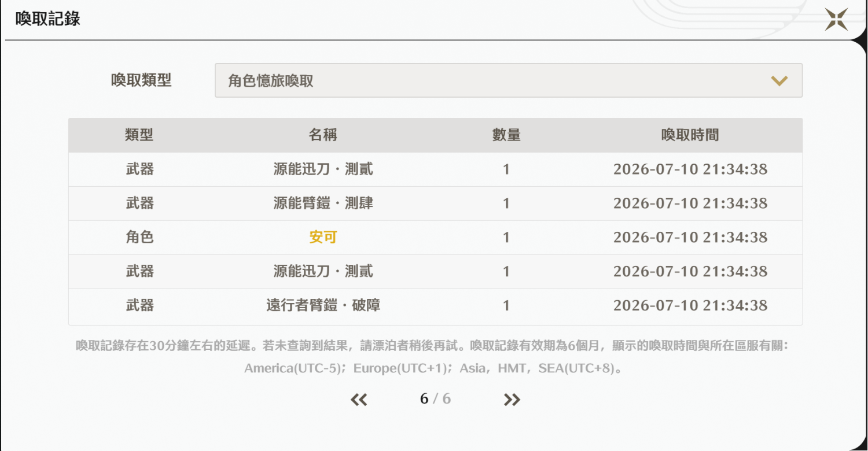
Task: Go to previous page with double-left arrows
Action: 359,400
